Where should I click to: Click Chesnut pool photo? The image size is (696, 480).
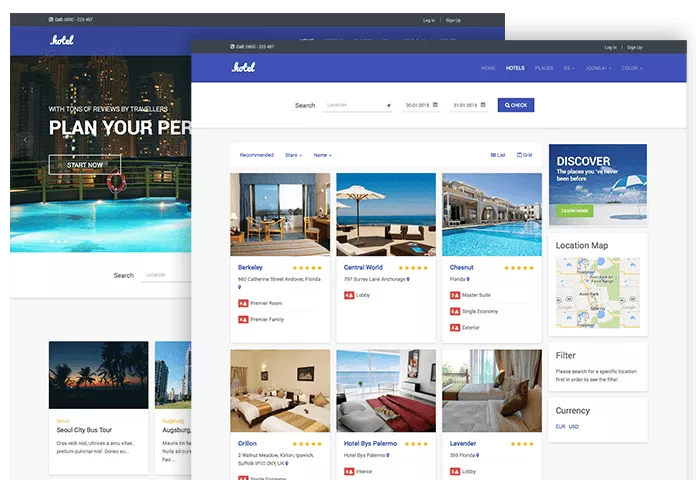pos(492,214)
